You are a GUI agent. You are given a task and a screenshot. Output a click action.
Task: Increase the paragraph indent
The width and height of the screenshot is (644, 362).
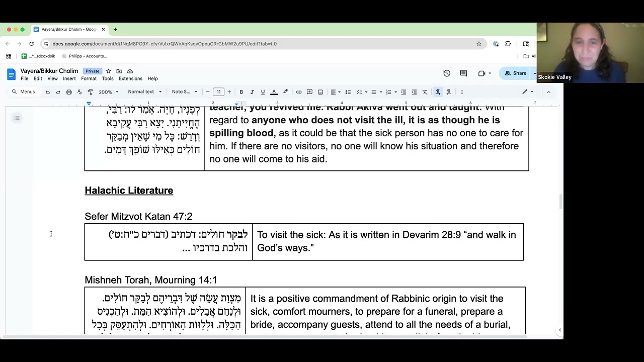pos(414,92)
